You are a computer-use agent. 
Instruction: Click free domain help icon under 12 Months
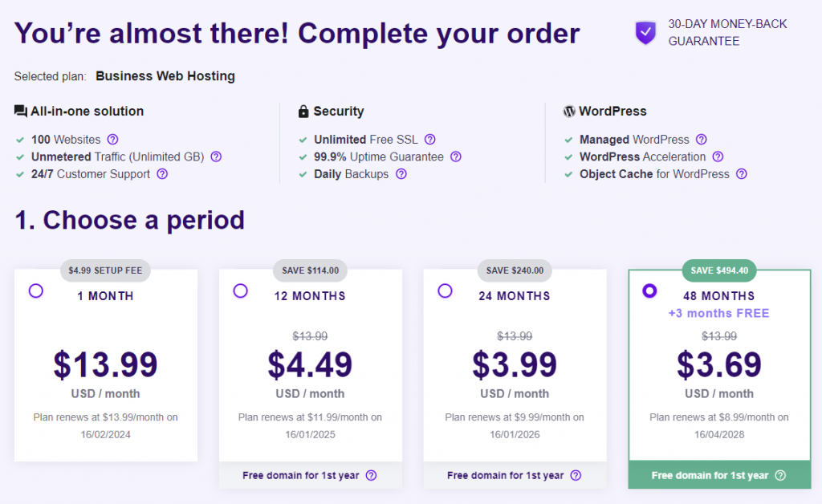(x=371, y=475)
